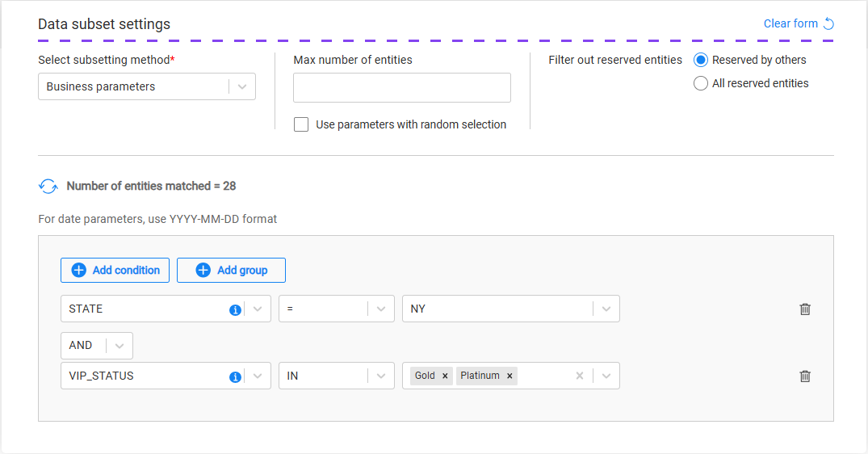Click the Max number of entities field
This screenshot has width=868, height=454.
pyautogui.click(x=401, y=88)
